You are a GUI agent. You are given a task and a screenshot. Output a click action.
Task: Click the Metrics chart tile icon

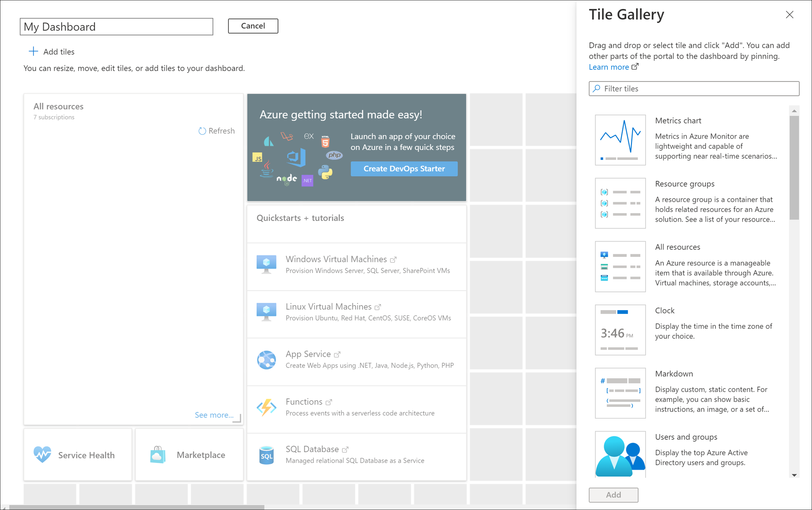click(620, 139)
